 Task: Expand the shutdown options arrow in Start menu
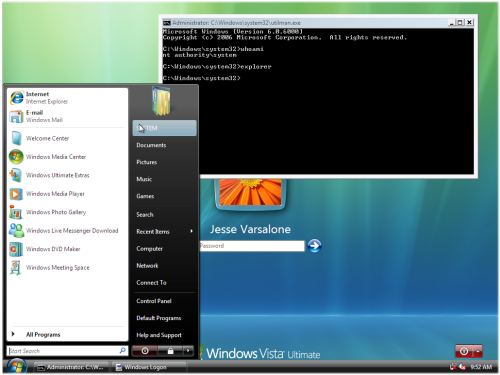188,351
